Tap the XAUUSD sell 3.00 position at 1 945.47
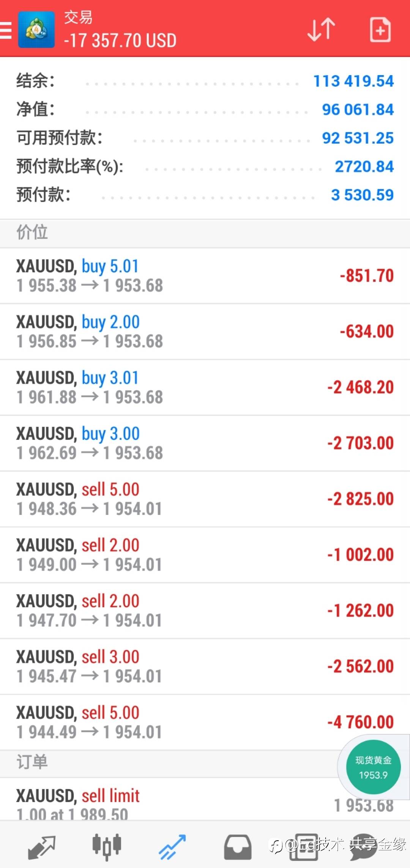The width and height of the screenshot is (410, 868). coord(205,667)
